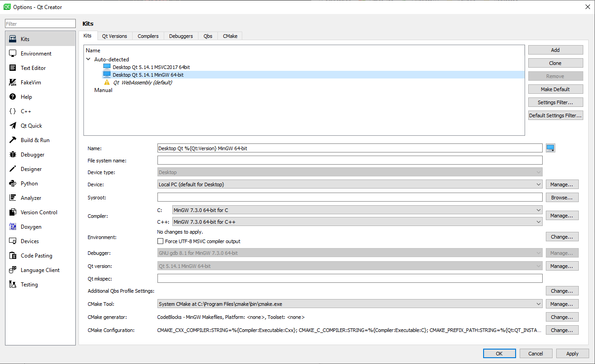The image size is (595, 364).
Task: Select Desktop Qt 5.14.1 MSVC2017 64bit kit
Action: [151, 67]
